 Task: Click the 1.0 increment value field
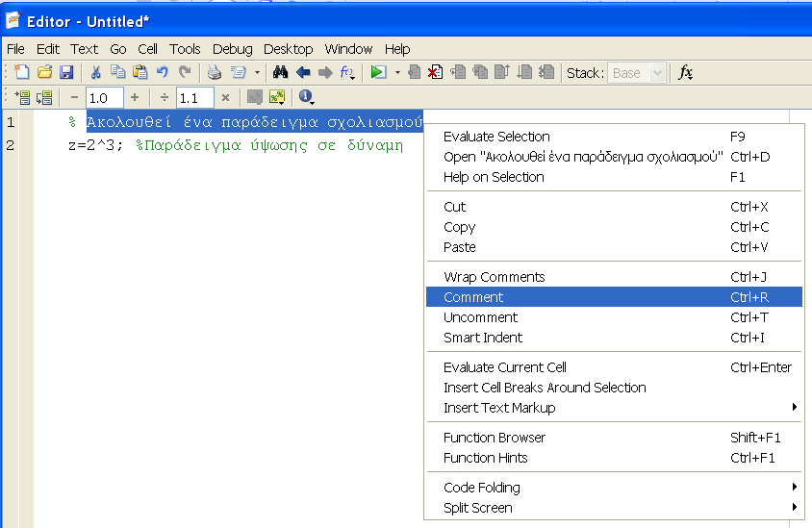105,98
